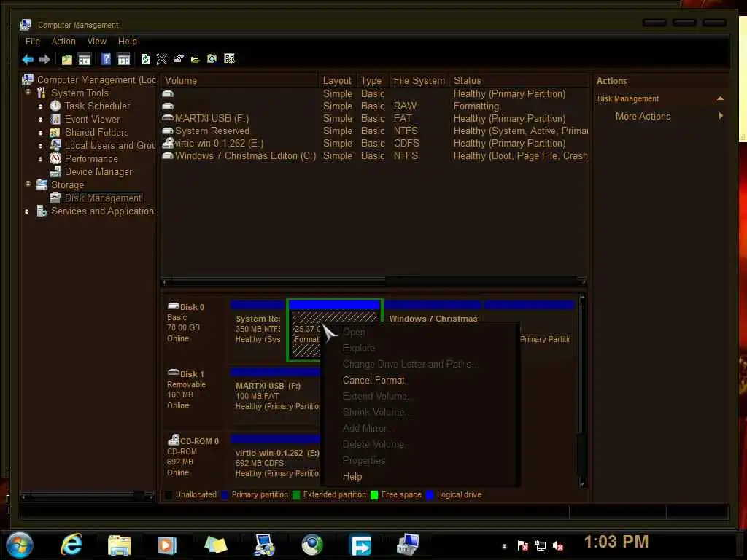The width and height of the screenshot is (747, 560).
Task: Open the Help question mark toolbar icon
Action: click(107, 59)
